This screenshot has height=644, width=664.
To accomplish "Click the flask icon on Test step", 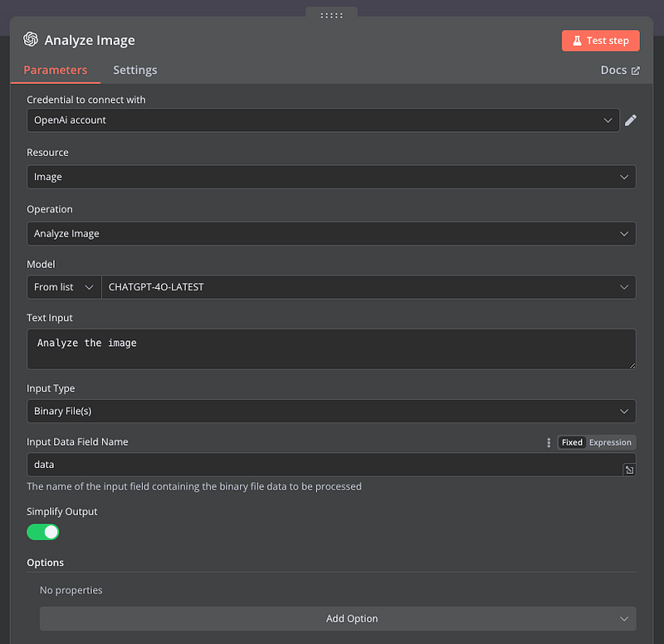I will [577, 40].
